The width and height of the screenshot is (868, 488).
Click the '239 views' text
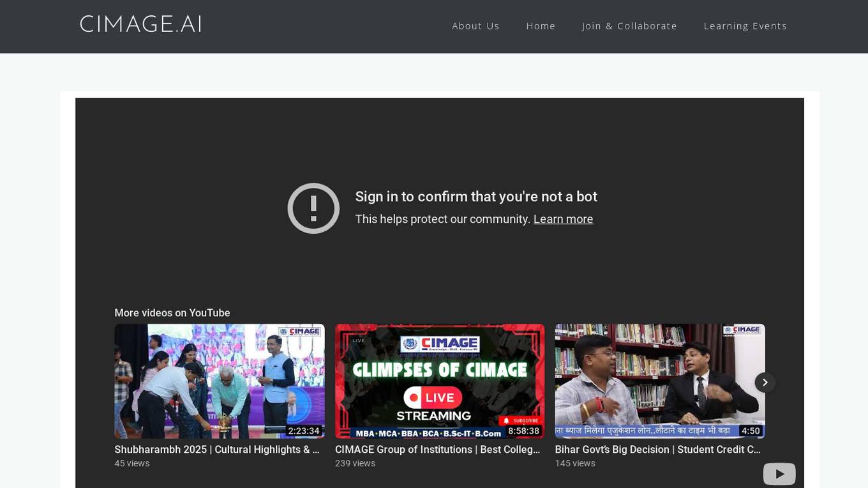point(355,464)
